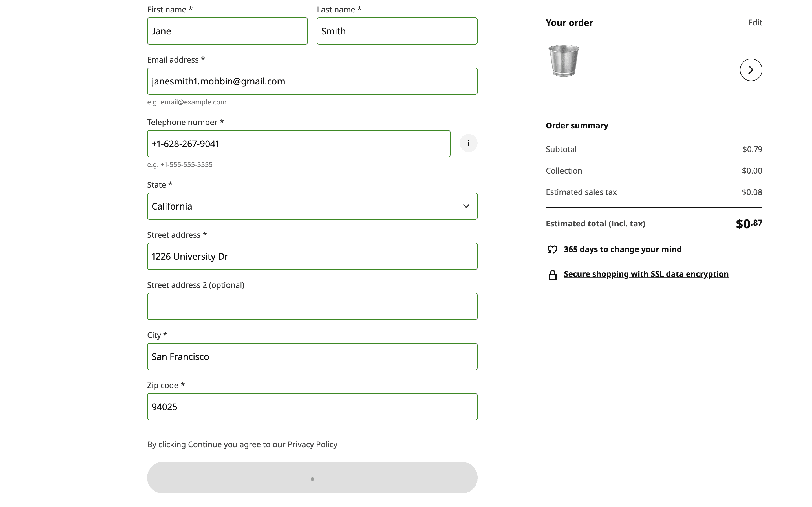Click the Zip code field

[x=312, y=407]
